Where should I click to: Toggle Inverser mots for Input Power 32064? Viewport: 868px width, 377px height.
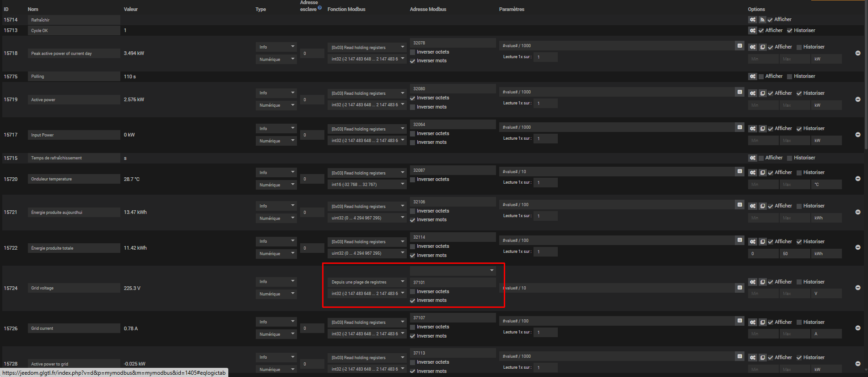point(413,142)
